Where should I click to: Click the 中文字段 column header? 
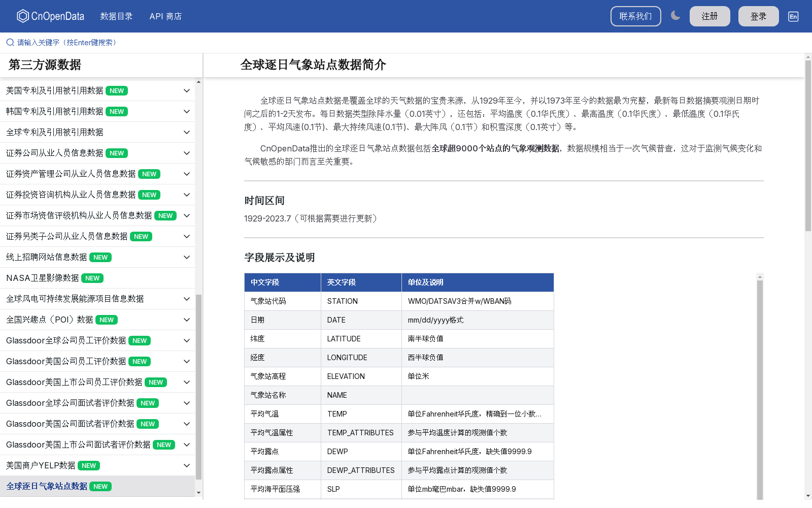coord(283,282)
